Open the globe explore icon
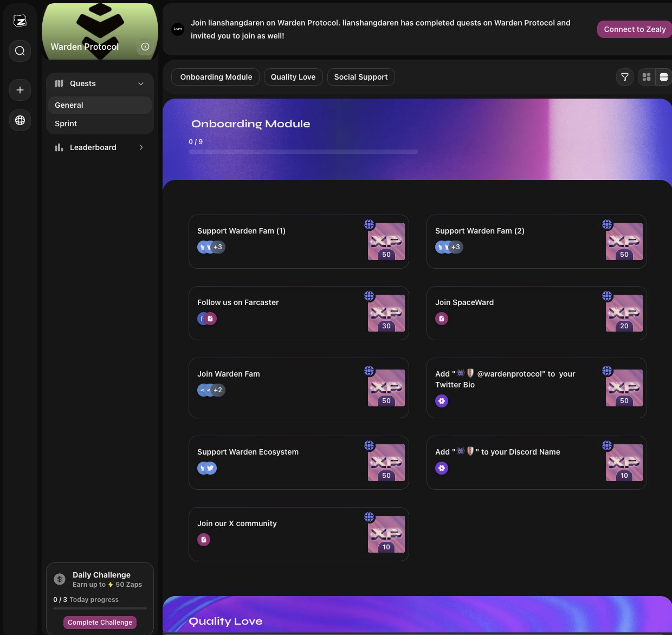The width and height of the screenshot is (672, 635). pyautogui.click(x=20, y=120)
